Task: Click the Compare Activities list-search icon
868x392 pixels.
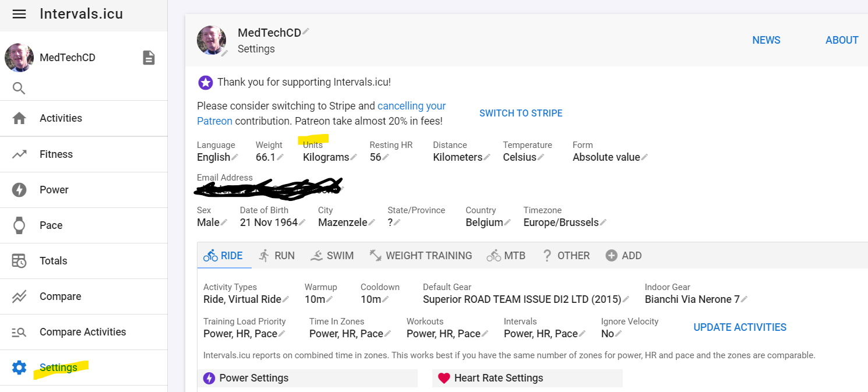Action: point(19,333)
